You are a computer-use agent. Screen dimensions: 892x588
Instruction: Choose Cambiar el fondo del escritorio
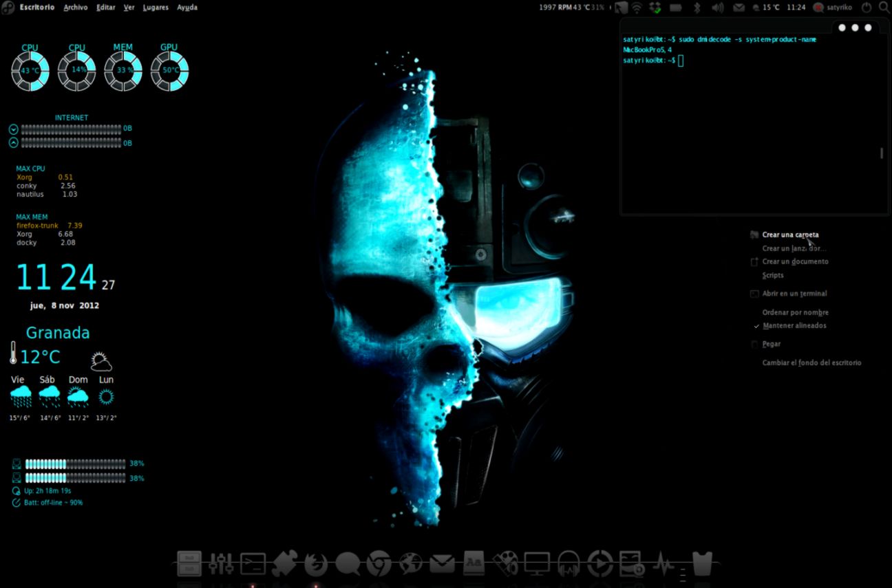click(811, 362)
